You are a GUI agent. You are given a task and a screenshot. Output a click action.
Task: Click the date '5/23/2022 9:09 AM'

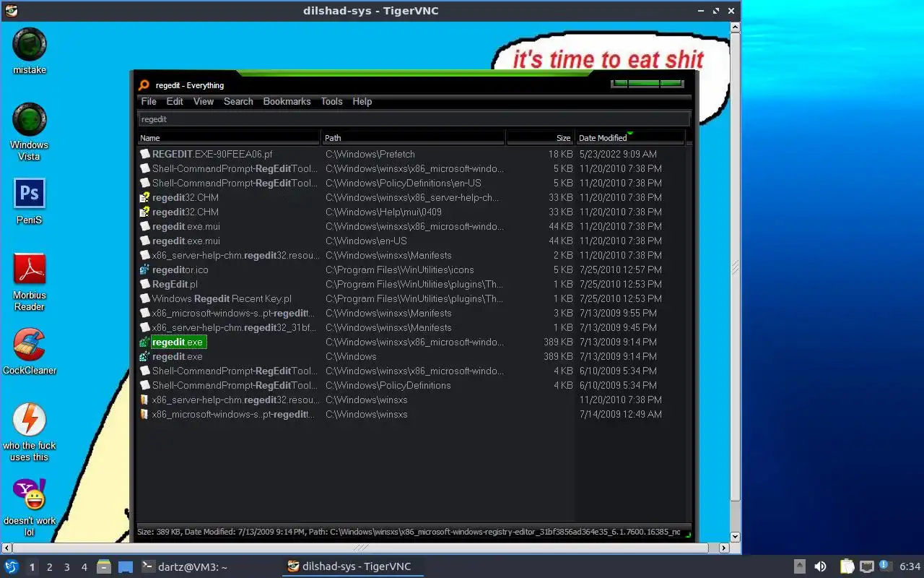coord(618,154)
